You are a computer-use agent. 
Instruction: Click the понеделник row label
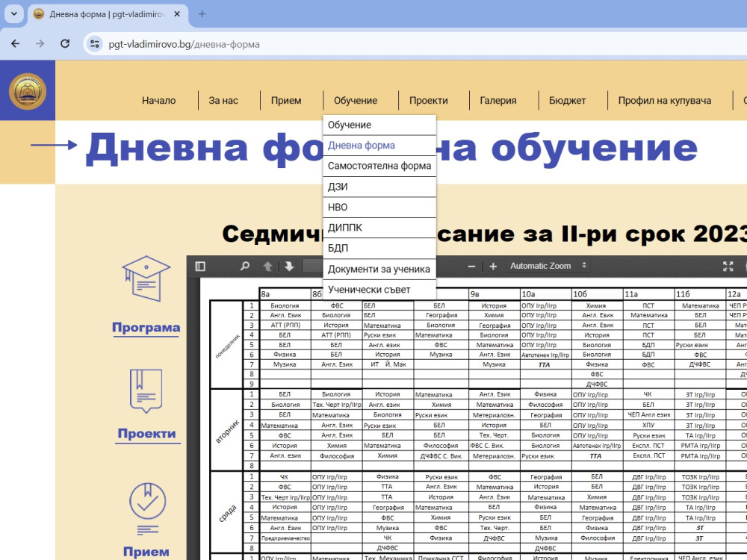227,345
